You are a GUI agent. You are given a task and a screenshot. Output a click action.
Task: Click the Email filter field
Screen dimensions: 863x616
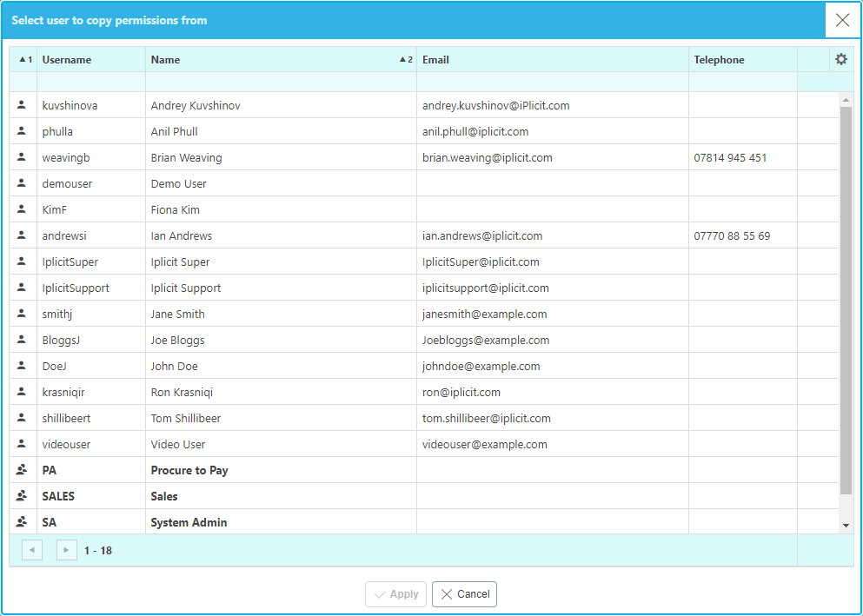[x=553, y=82]
